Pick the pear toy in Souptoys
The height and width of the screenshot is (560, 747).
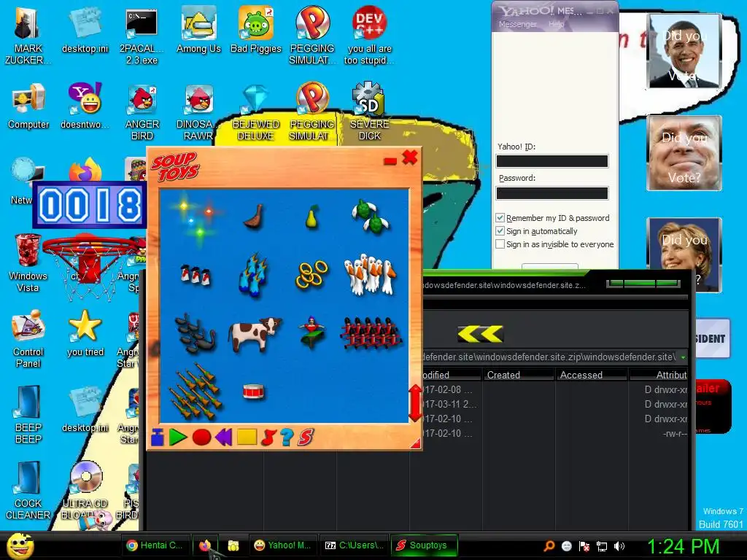tap(311, 217)
